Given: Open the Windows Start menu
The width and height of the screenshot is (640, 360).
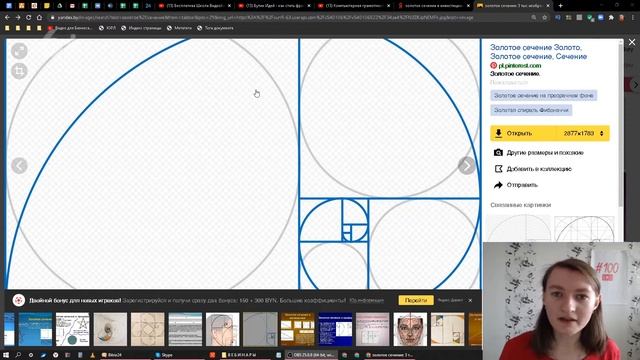Looking at the screenshot, I should coord(6,355).
